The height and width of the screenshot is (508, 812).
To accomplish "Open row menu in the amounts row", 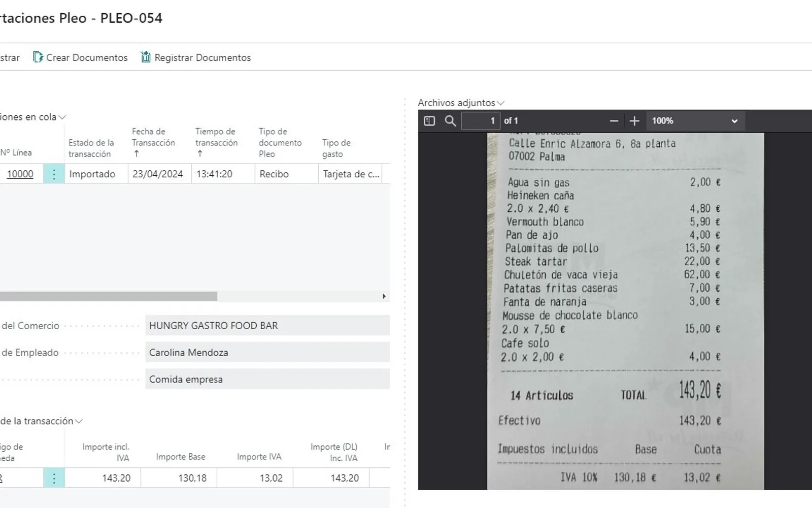I will click(x=54, y=478).
